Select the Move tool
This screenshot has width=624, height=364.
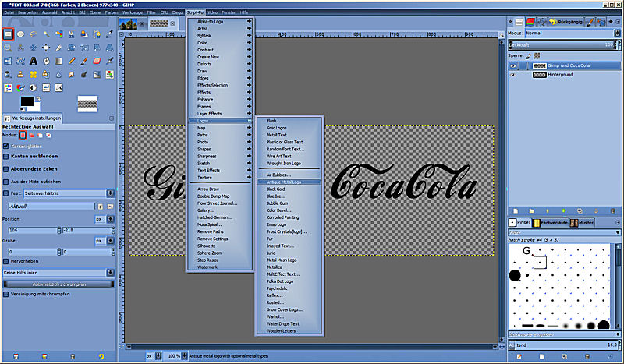[x=34, y=48]
